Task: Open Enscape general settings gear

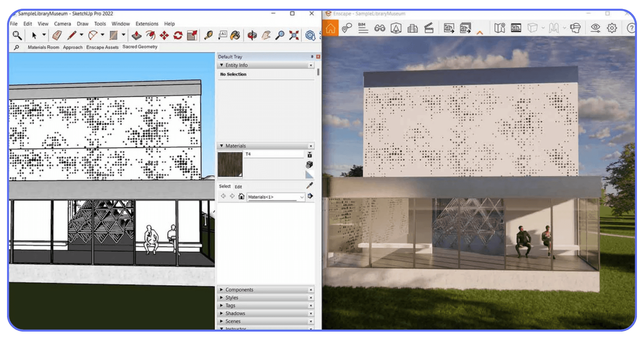Action: click(612, 28)
